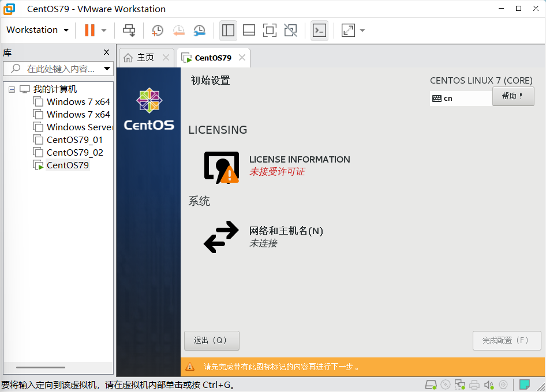This screenshot has width=546, height=392.
Task: Revert VM to previous snapshot
Action: coord(179,30)
